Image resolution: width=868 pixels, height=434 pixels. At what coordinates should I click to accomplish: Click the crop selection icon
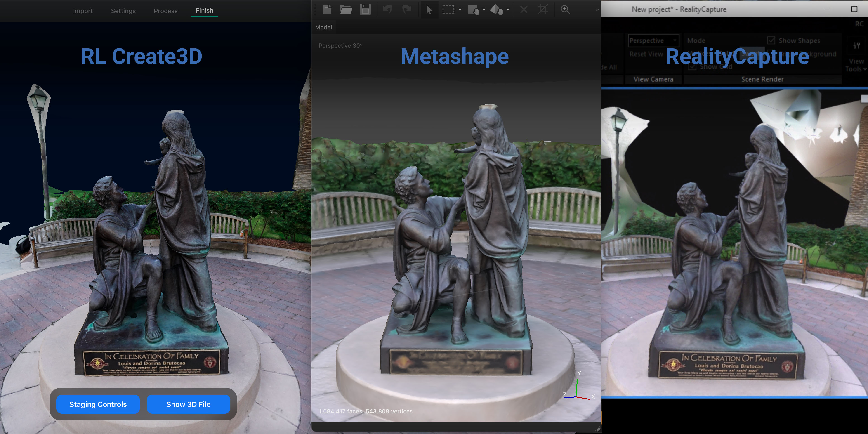tap(542, 9)
